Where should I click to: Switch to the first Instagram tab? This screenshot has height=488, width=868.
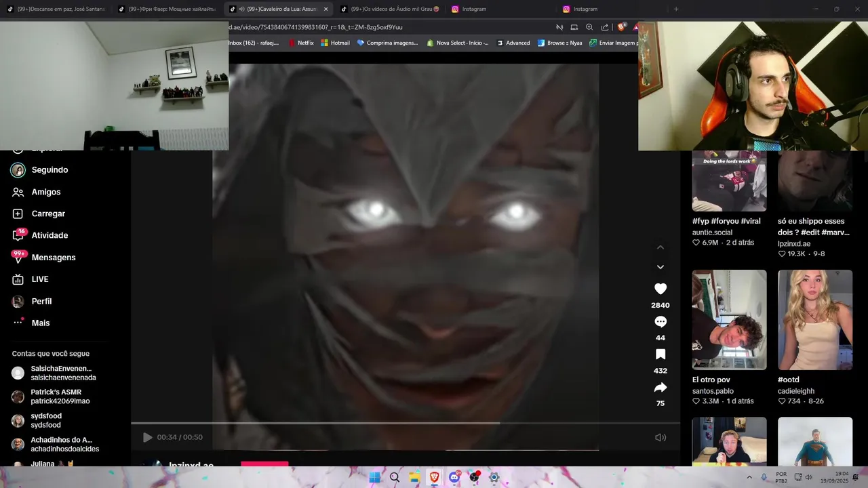[x=500, y=9]
